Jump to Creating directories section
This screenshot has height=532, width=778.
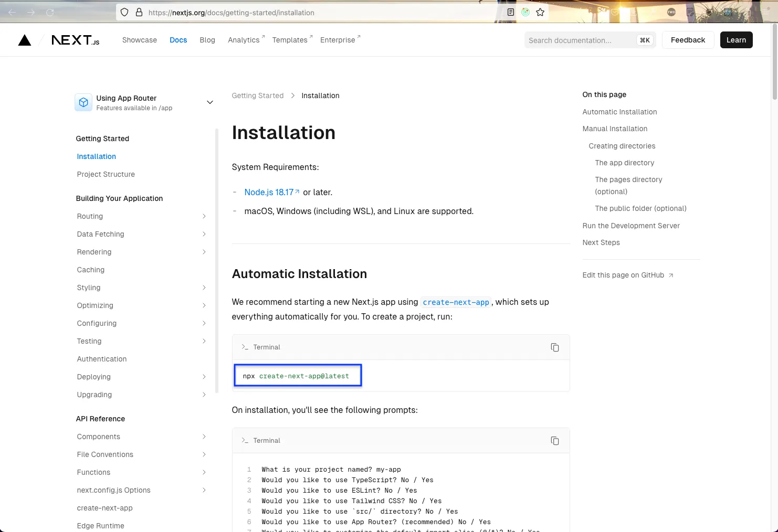[x=622, y=146]
